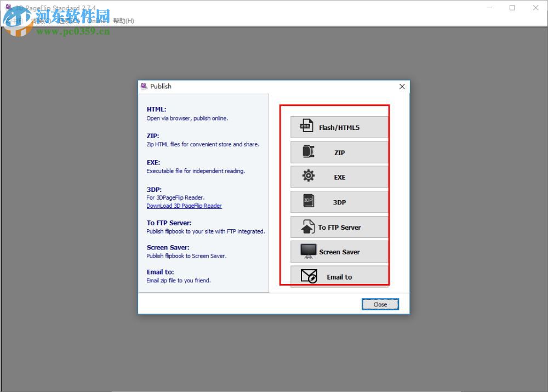The width and height of the screenshot is (548, 392).
Task: Click "For 3DPageFlip Reader." text
Action: (x=175, y=197)
